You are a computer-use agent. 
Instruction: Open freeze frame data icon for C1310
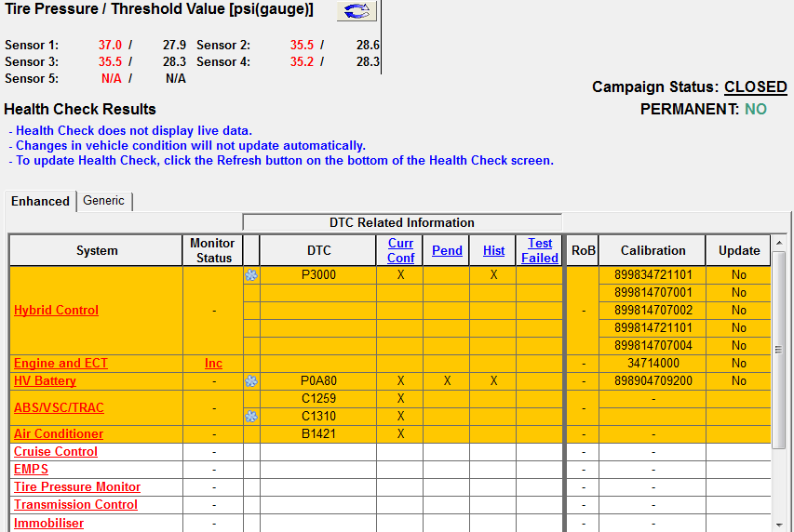click(x=250, y=417)
